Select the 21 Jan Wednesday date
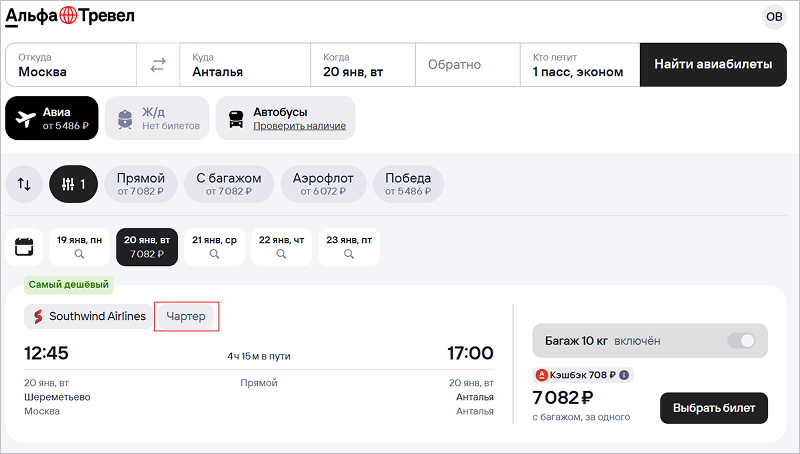 coord(214,247)
